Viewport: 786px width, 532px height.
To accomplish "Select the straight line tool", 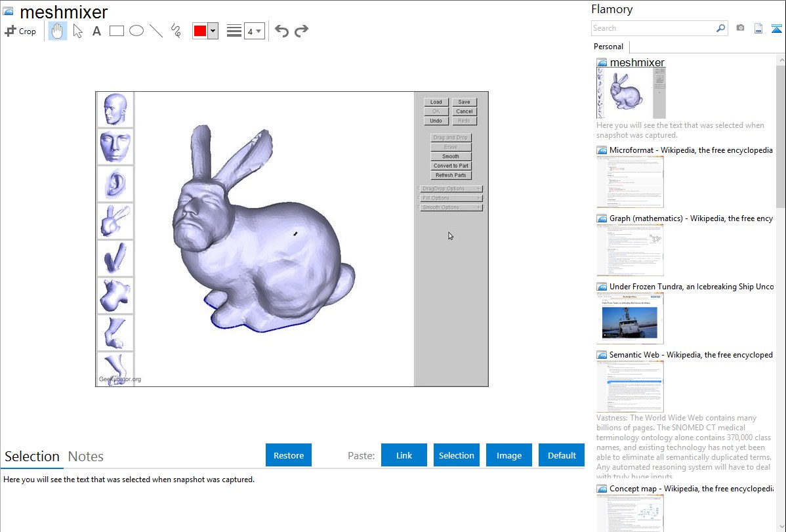I will tap(156, 31).
